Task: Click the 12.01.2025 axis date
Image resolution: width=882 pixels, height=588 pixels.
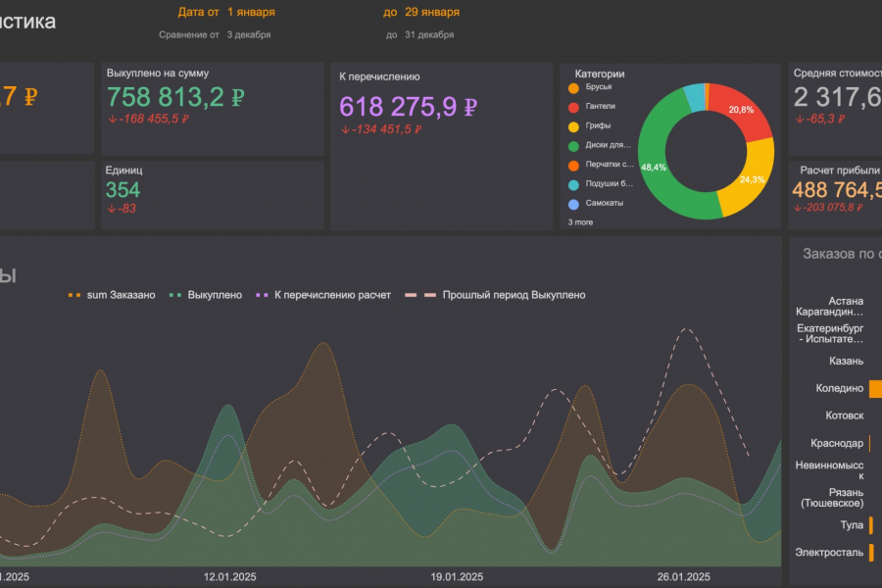Action: tap(229, 577)
